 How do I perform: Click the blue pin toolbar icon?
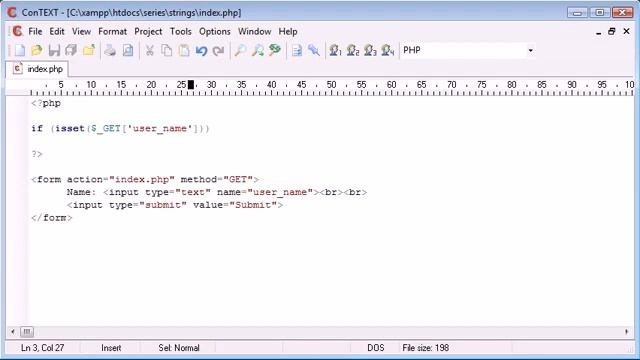(x=314, y=51)
